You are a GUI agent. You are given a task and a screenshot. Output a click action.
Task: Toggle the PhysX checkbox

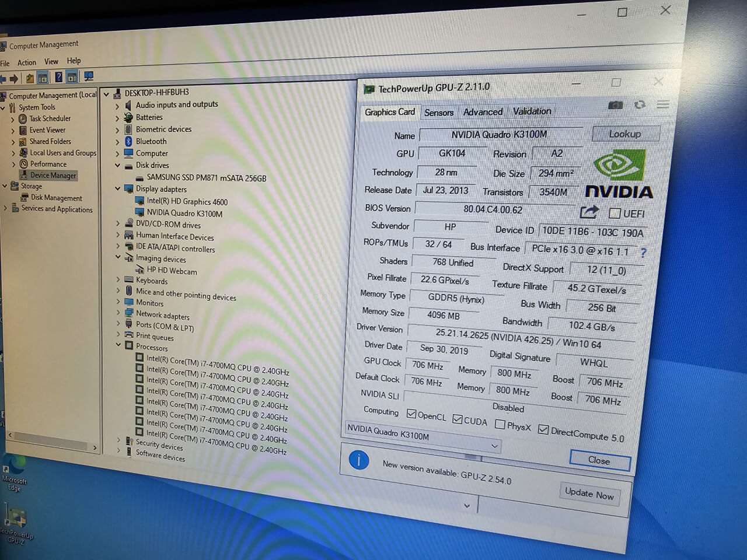(500, 424)
